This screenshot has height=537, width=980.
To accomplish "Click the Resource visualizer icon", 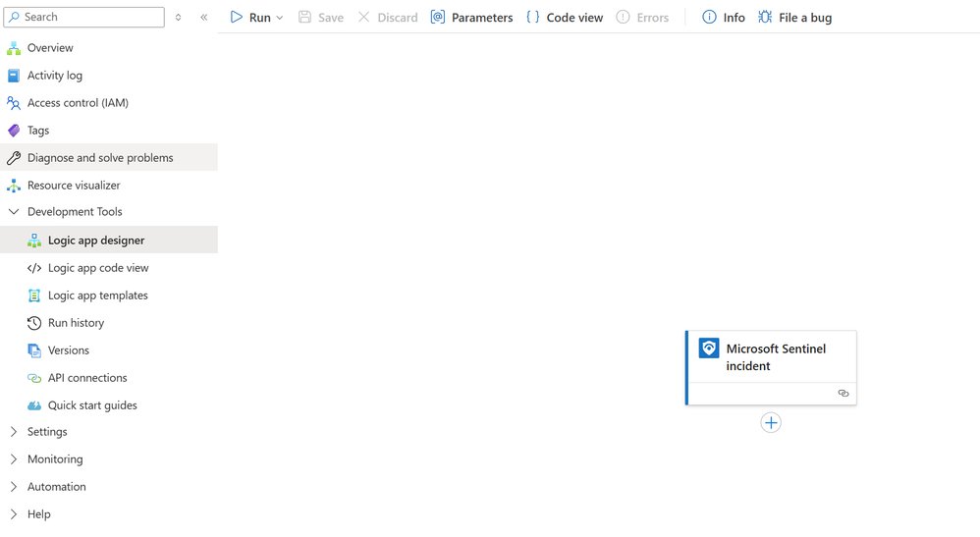I will click(14, 185).
